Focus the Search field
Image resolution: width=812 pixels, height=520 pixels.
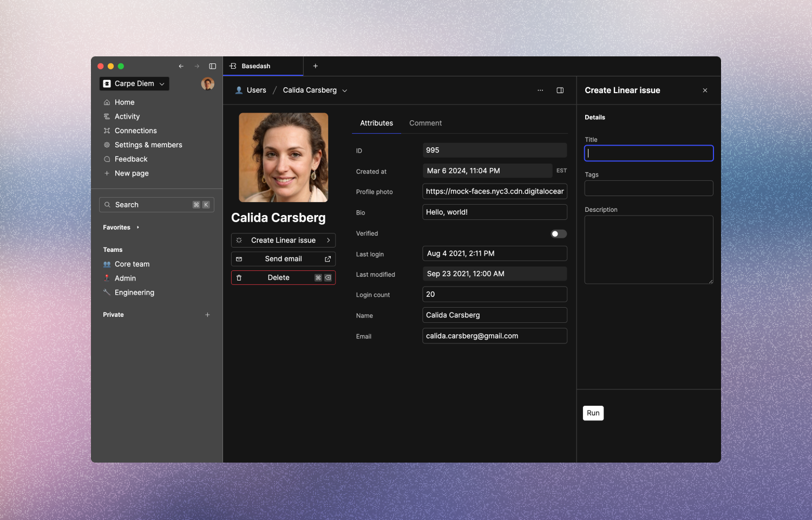tap(157, 205)
